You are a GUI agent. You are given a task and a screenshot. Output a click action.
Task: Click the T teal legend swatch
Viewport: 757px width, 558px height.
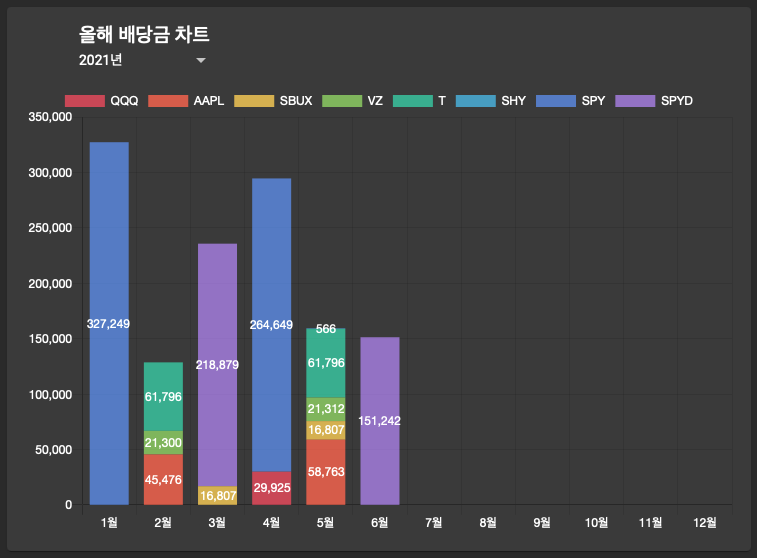(x=413, y=101)
